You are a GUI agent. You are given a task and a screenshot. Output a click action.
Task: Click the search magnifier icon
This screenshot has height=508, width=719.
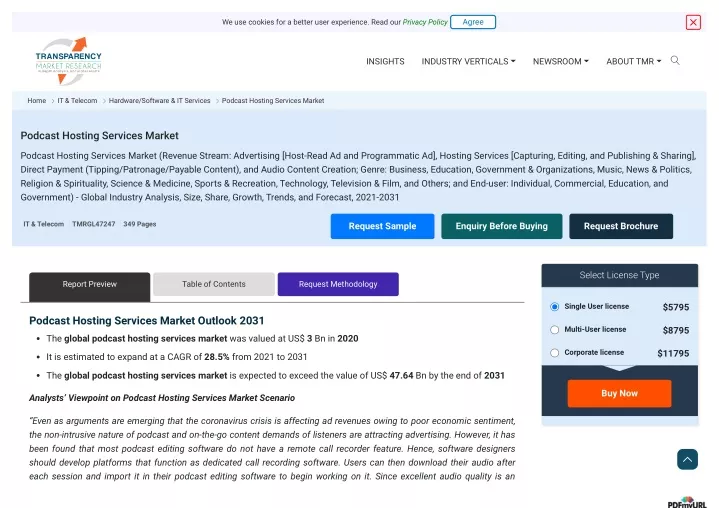(x=675, y=61)
